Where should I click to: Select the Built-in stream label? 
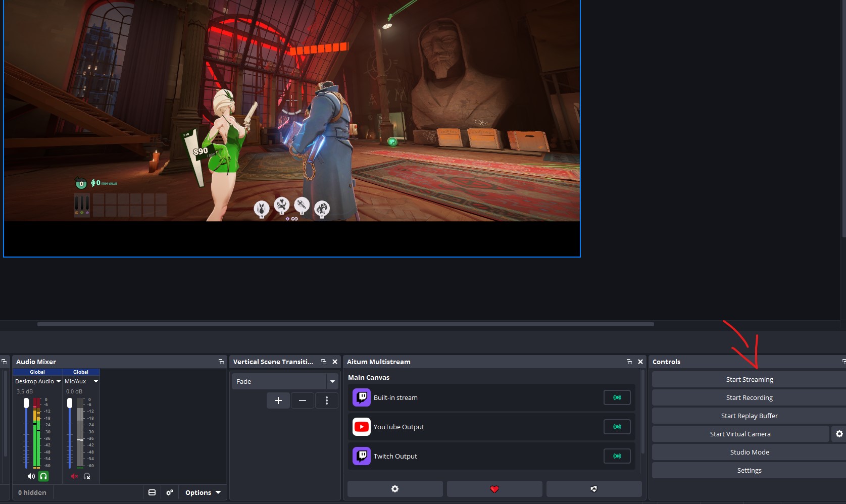pyautogui.click(x=395, y=397)
